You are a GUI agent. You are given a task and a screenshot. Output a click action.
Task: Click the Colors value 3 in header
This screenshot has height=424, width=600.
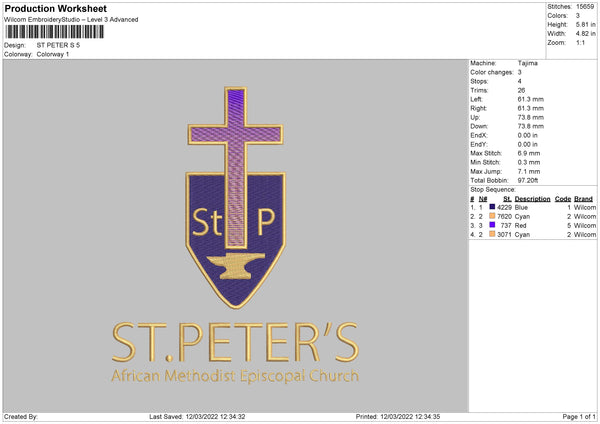click(x=578, y=16)
